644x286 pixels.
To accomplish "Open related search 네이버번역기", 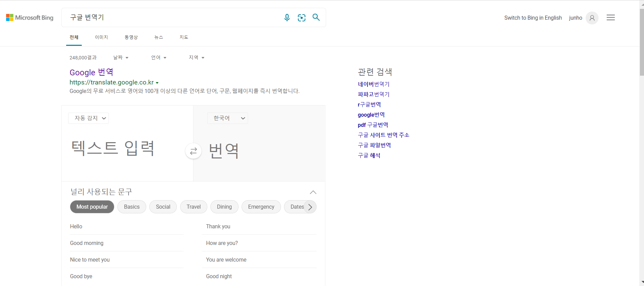I will tap(374, 84).
